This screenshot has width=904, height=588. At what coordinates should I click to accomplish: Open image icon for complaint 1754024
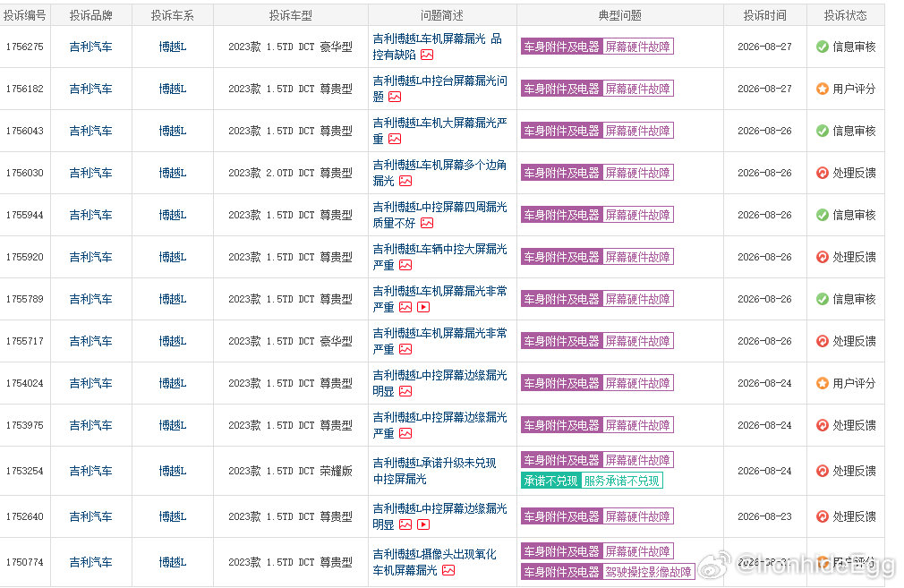[405, 391]
